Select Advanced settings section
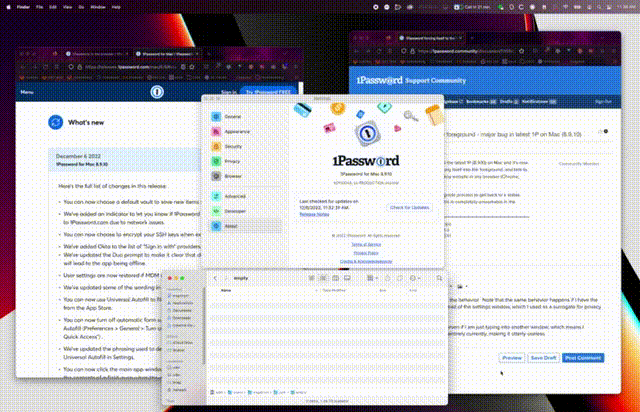The width and height of the screenshot is (640, 412). (x=235, y=196)
